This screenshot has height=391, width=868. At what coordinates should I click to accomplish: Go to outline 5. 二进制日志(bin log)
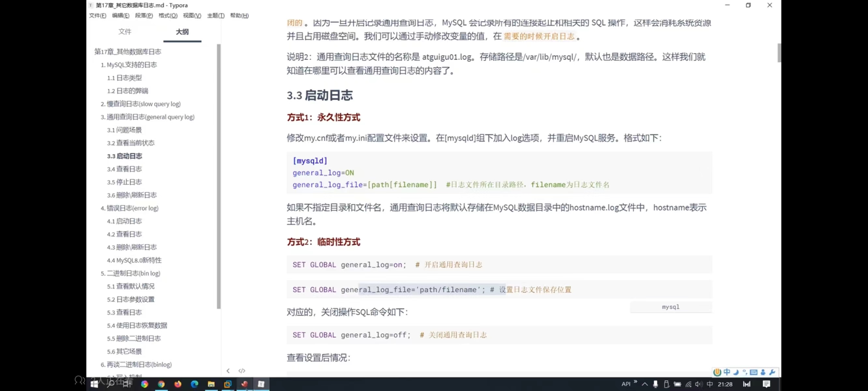(130, 273)
